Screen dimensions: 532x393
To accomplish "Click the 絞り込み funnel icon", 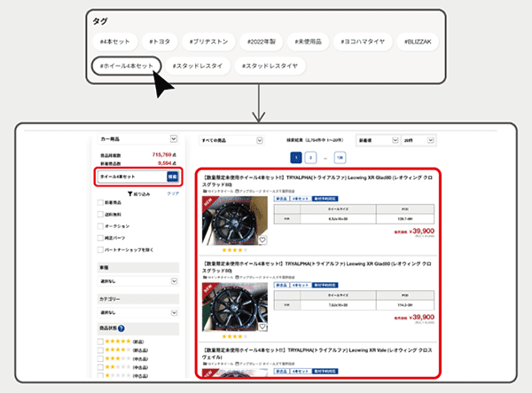I will 130,193.
